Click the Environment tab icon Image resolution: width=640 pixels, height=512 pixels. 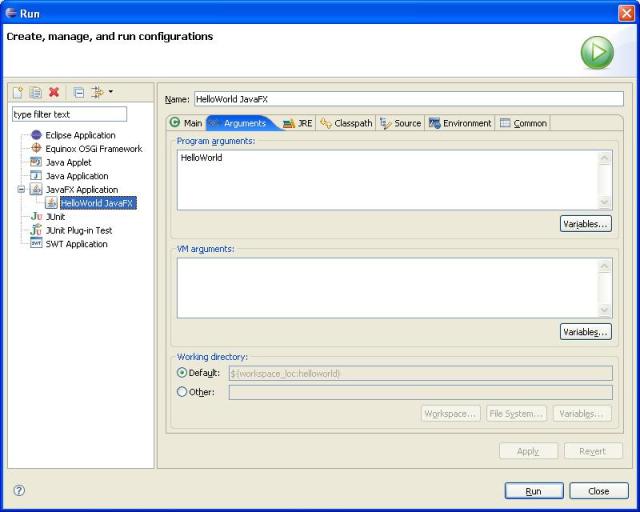[434, 123]
